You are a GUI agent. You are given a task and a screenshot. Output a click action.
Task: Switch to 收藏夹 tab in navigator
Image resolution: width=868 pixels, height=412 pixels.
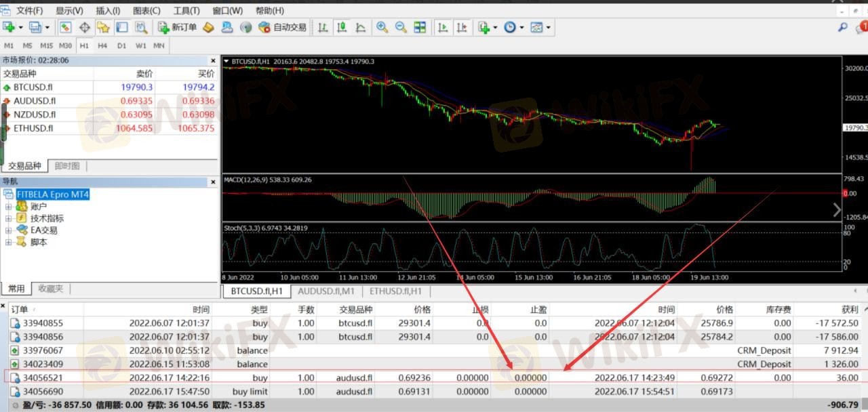(50, 289)
